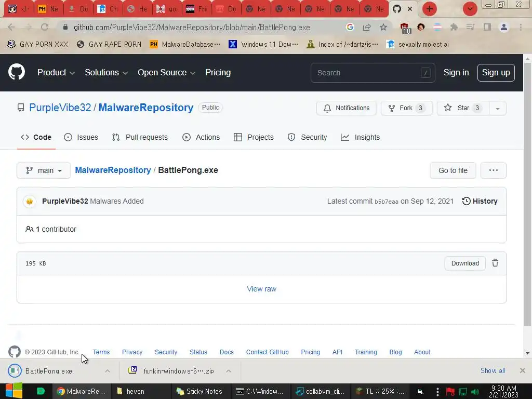Image resolution: width=532 pixels, height=399 pixels.
Task: Open the Terms footer link
Action: click(x=101, y=352)
